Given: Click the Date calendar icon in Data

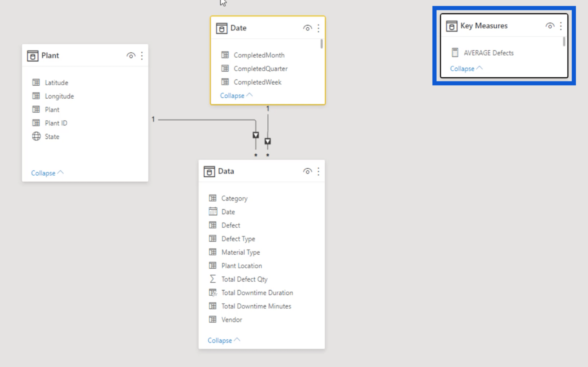Looking at the screenshot, I should (213, 211).
